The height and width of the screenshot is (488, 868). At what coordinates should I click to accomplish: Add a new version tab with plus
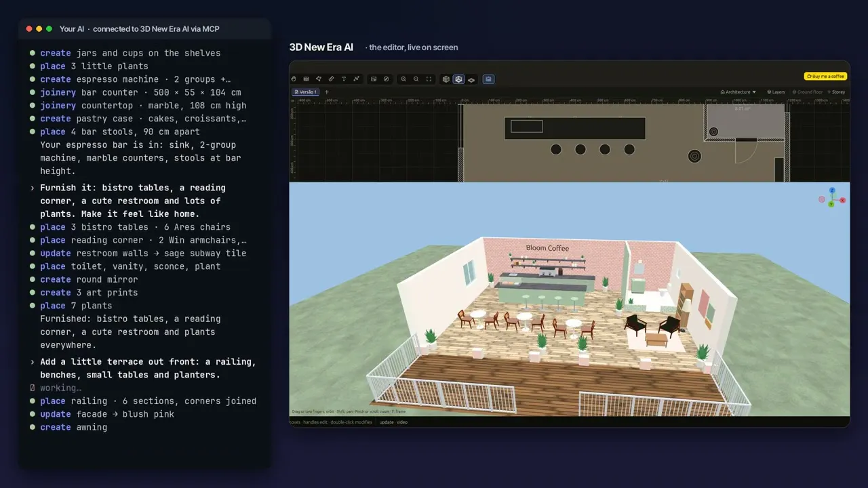(326, 92)
